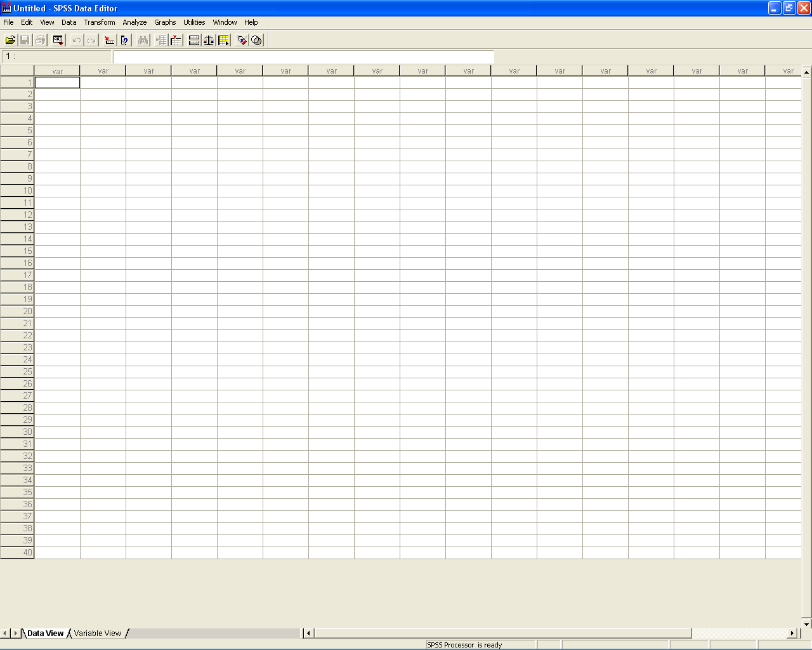This screenshot has height=650, width=812.
Task: Minimize the SPSS Data Editor window
Action: point(775,8)
